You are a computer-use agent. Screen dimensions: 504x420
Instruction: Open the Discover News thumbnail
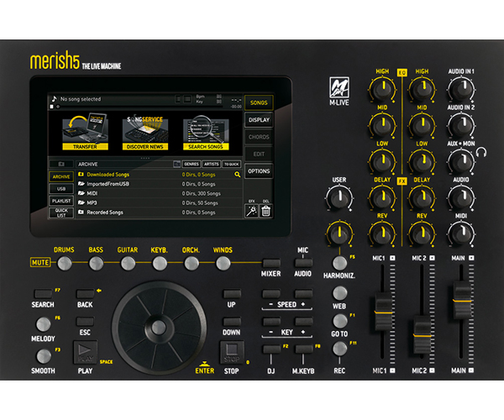(x=145, y=133)
